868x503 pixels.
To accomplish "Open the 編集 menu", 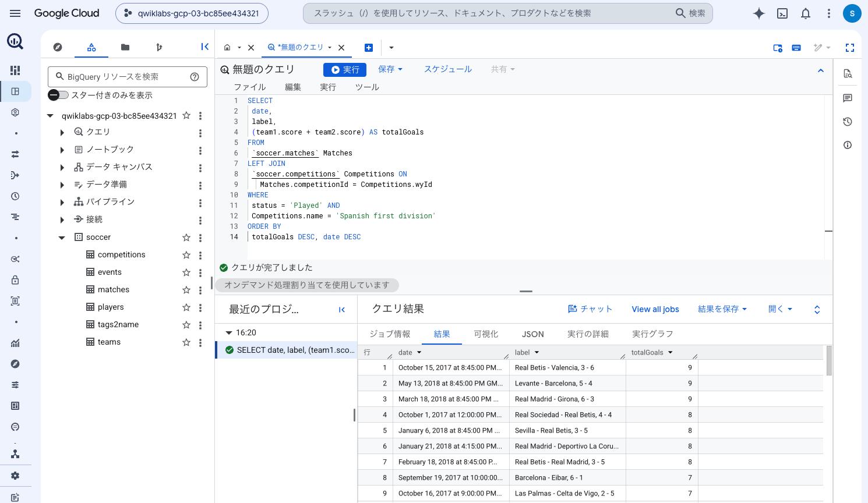I will coord(293,87).
